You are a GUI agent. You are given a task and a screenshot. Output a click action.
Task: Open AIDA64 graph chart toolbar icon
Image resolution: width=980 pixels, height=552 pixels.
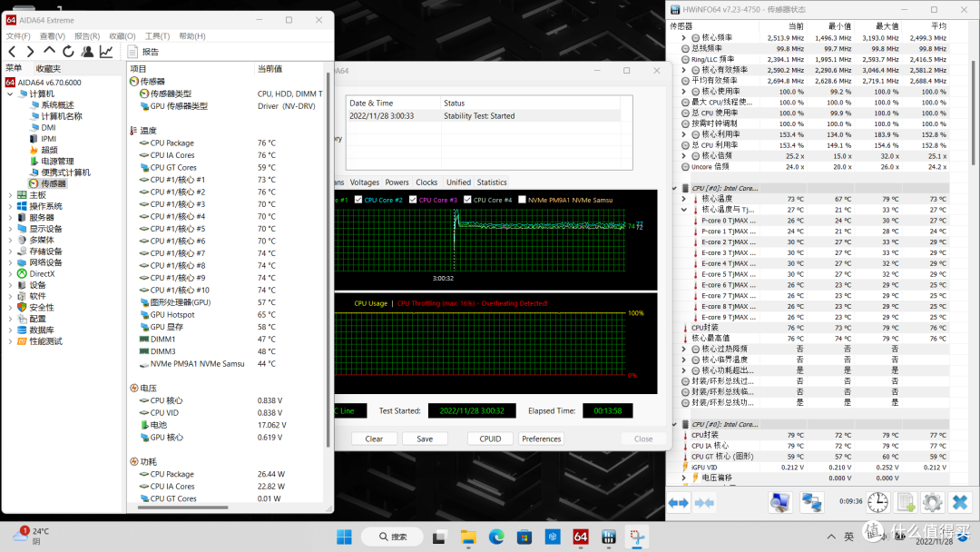pyautogui.click(x=106, y=51)
